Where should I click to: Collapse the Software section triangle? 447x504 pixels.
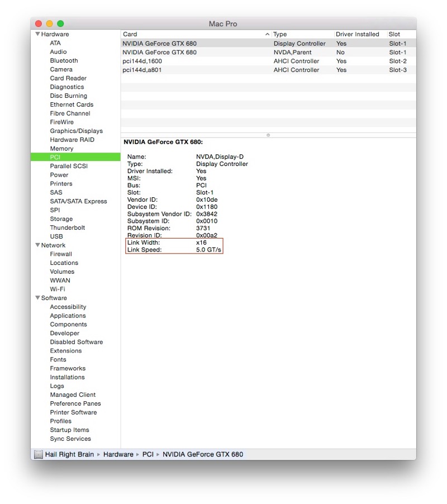[37, 298]
